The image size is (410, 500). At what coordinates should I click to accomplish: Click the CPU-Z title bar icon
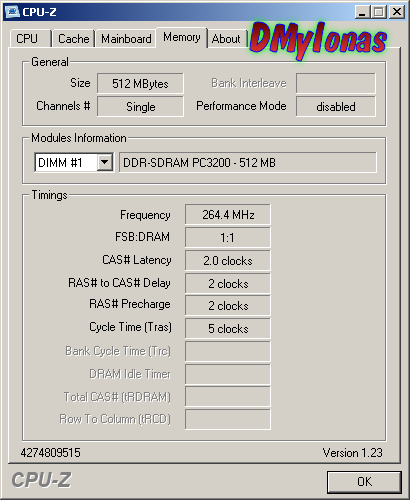click(12, 12)
